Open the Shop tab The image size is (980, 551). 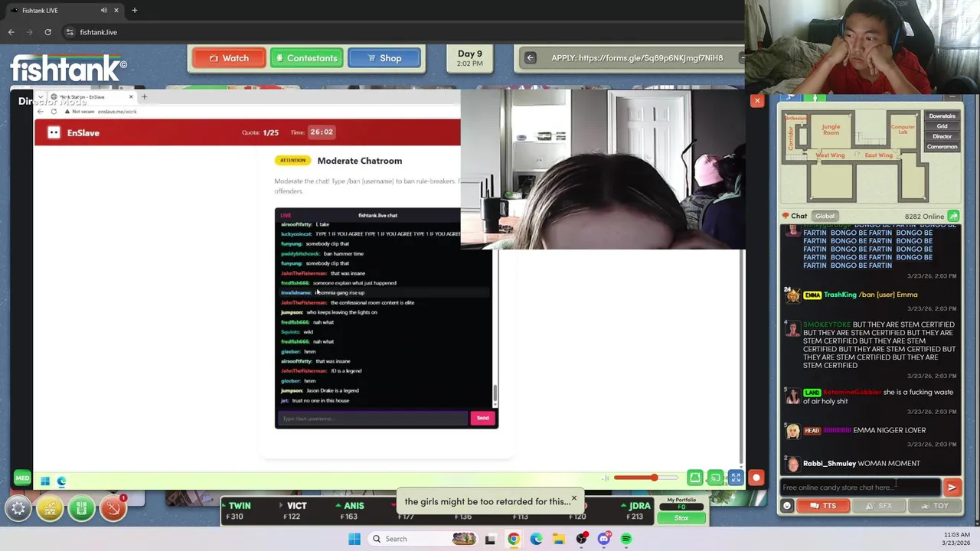(x=384, y=58)
